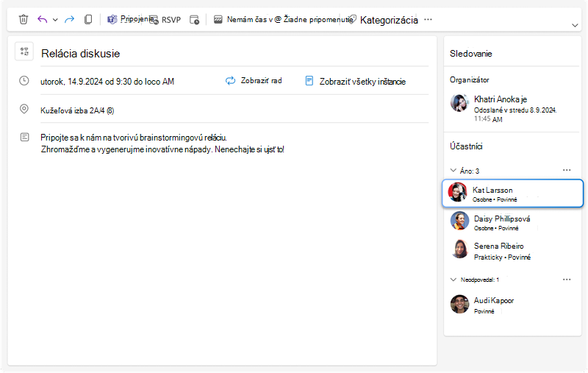Viewport: 588px width, 373px height.
Task: Open more options for Áno group
Action: [567, 171]
